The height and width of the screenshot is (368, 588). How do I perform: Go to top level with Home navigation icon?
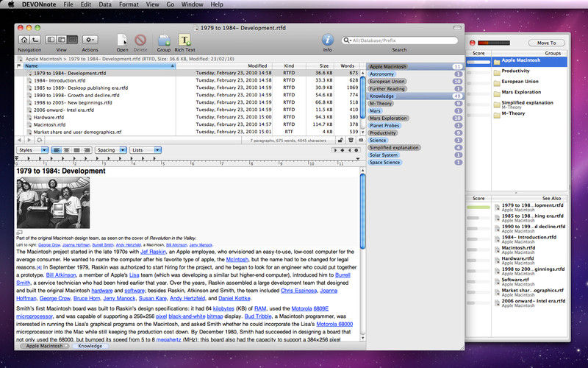pyautogui.click(x=24, y=40)
